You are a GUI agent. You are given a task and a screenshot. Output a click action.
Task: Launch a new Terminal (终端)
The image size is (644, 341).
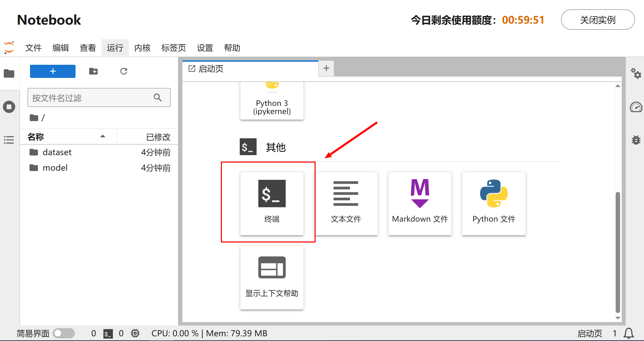coord(272,203)
